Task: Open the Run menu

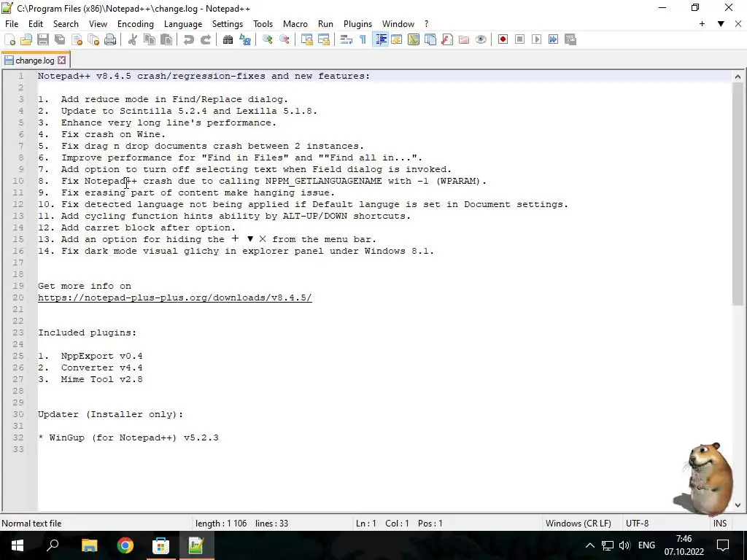Action: coord(325,24)
